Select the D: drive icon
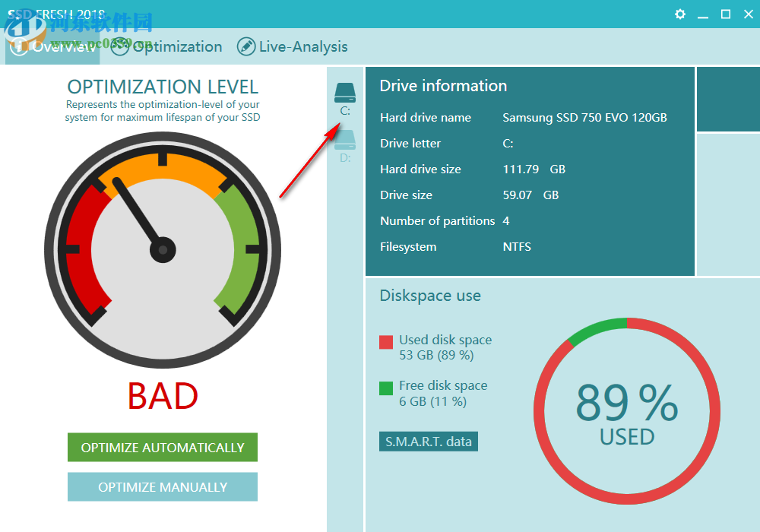The image size is (760, 532). coord(344,140)
